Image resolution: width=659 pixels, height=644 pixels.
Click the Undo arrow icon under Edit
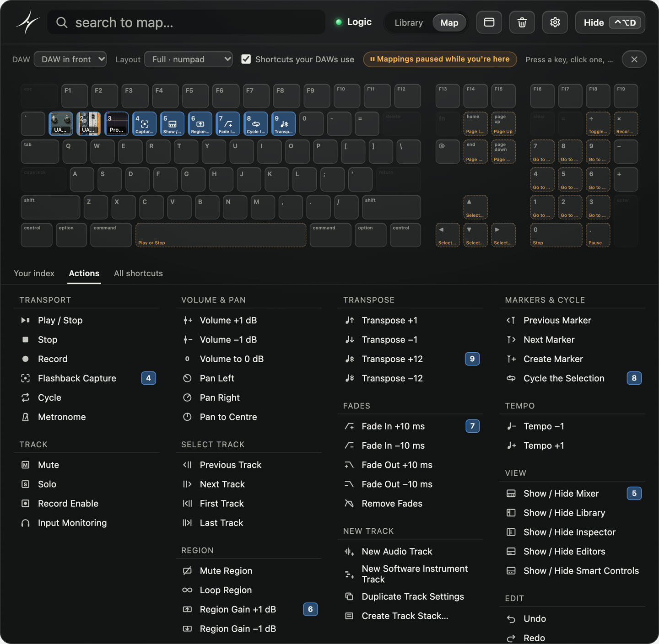click(x=511, y=619)
